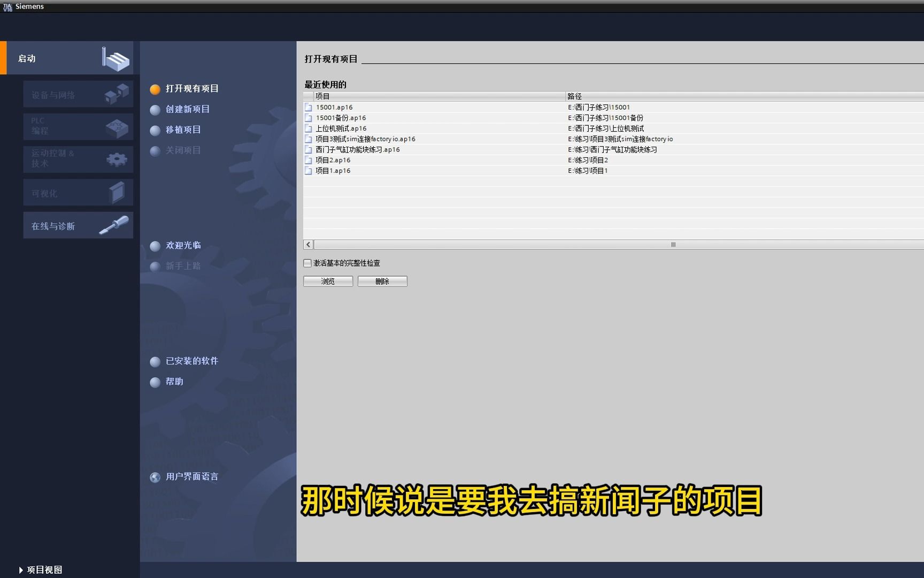The image size is (924, 578).
Task: Click the file icon for 项目2.ap16
Action: point(309,160)
